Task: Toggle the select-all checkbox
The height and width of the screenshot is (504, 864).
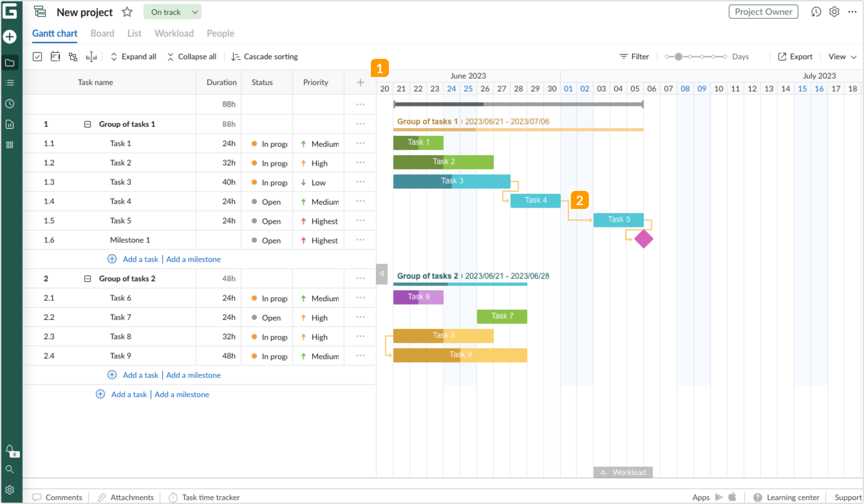Action: point(38,56)
